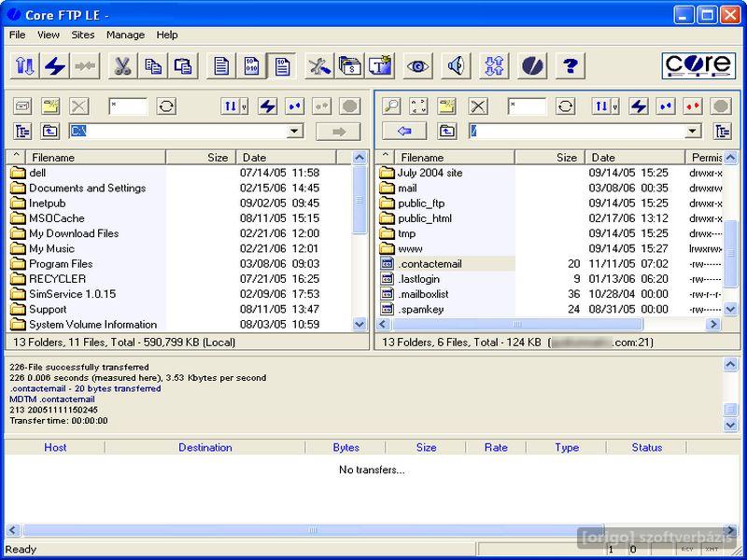Click the speaker sound icon
The height and width of the screenshot is (560, 747).
click(456, 65)
